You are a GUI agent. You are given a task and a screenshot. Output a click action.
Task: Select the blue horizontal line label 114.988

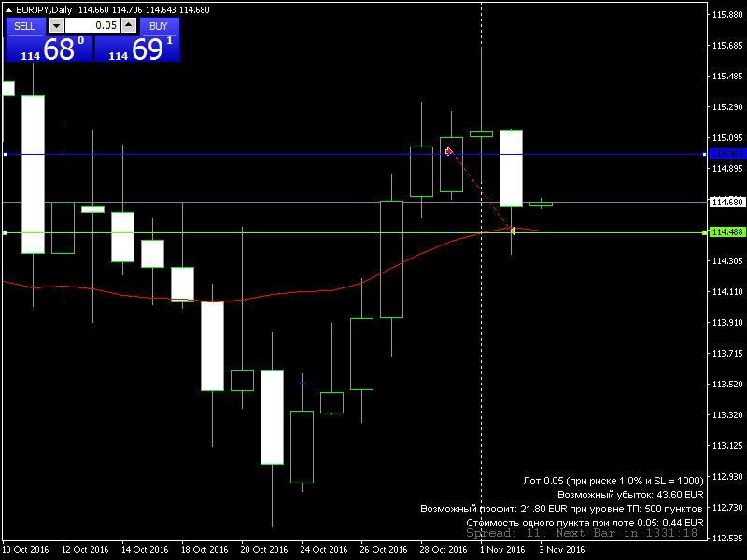(x=727, y=154)
